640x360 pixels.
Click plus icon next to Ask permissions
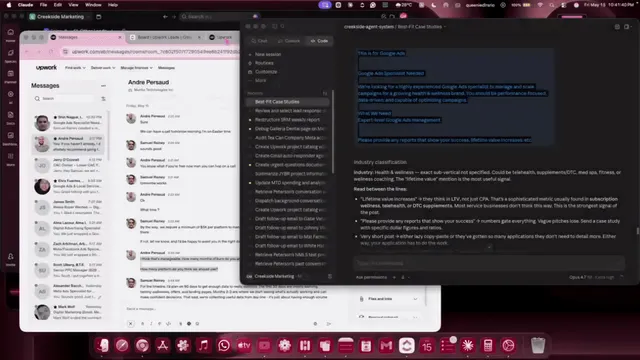click(x=394, y=277)
